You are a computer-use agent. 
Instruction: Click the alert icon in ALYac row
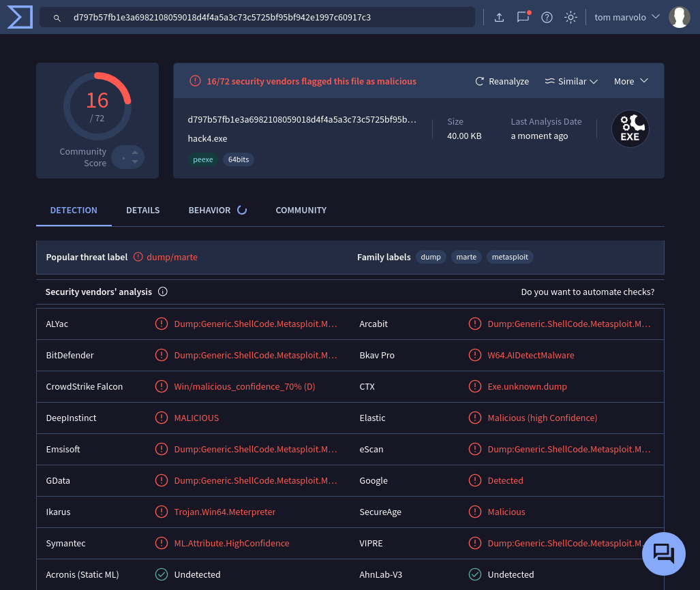click(161, 324)
